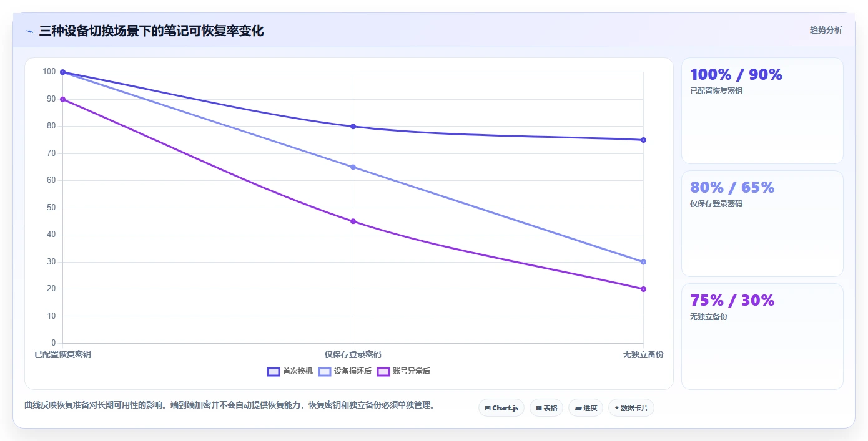Open the 100% / 90% stat card
This screenshot has height=441, width=868.
click(x=762, y=111)
